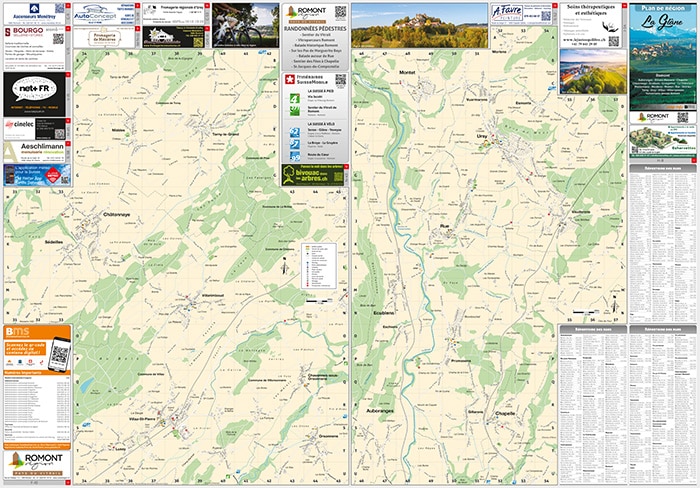Click the large Romont Région logo at bottom left
This screenshot has width=700, height=488.
click(x=37, y=463)
